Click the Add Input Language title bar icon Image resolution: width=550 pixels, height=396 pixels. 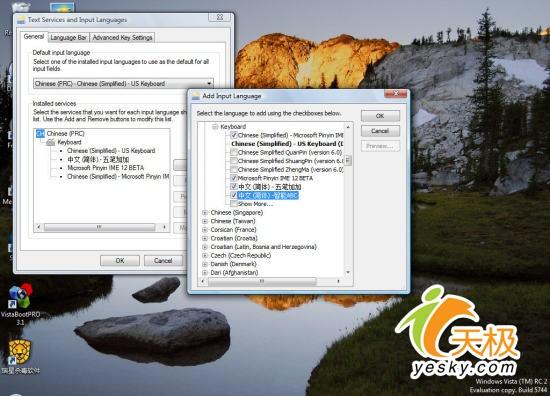196,96
